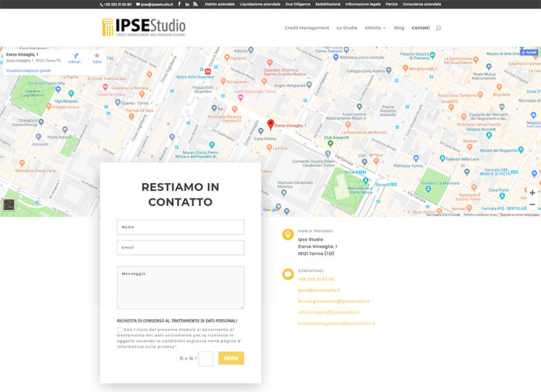Click the Accedi button on the map
The width and height of the screenshot is (541, 392).
(x=529, y=53)
